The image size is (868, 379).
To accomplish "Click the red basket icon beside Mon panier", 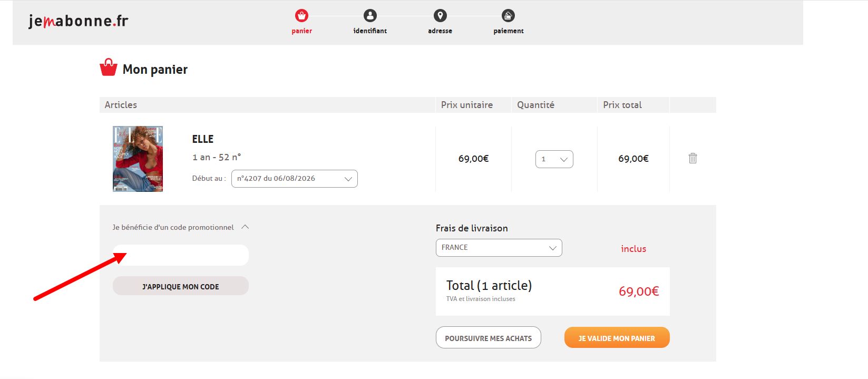I will [109, 67].
